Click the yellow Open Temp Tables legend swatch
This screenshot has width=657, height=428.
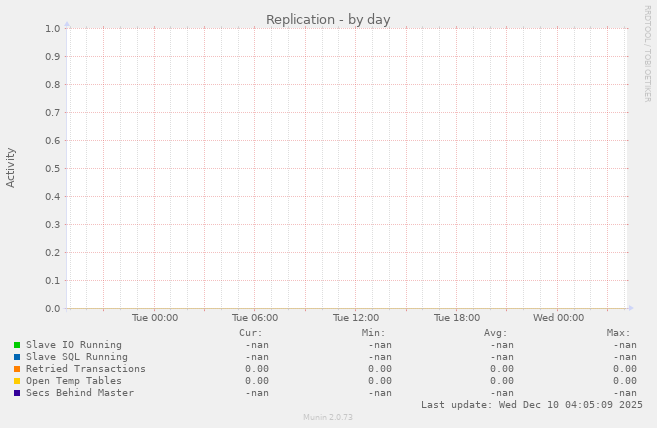[x=17, y=381]
